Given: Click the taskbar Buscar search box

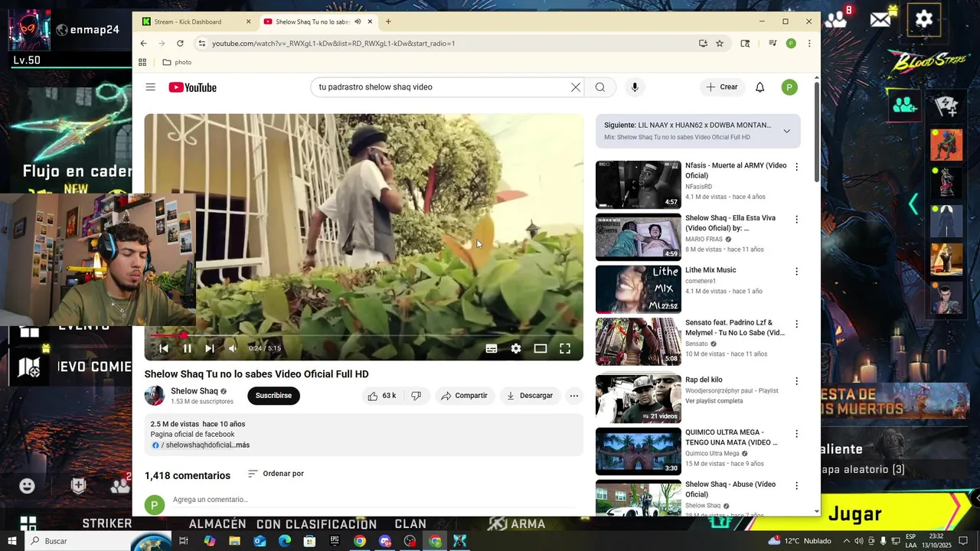Looking at the screenshot, I should point(77,541).
